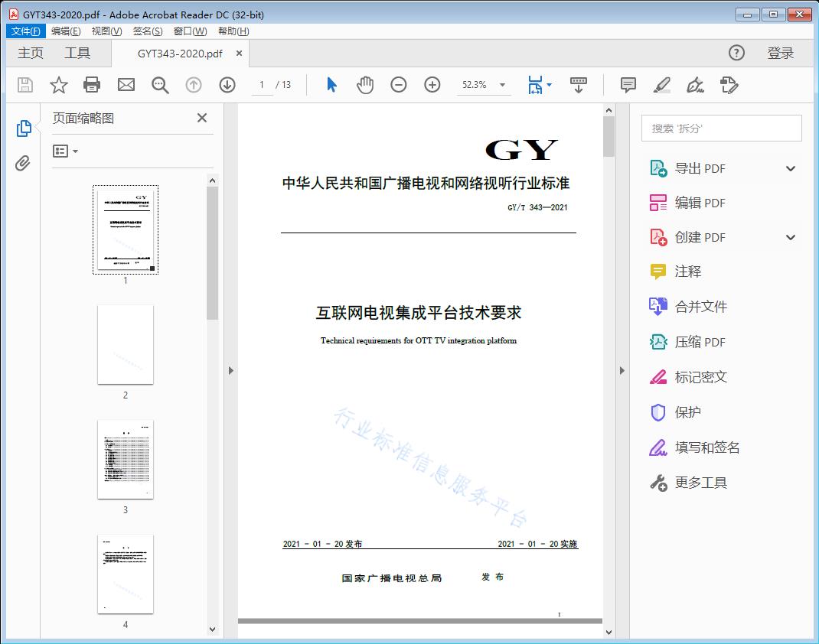This screenshot has height=644, width=819.
Task: Email the document via envelope icon
Action: 126,85
